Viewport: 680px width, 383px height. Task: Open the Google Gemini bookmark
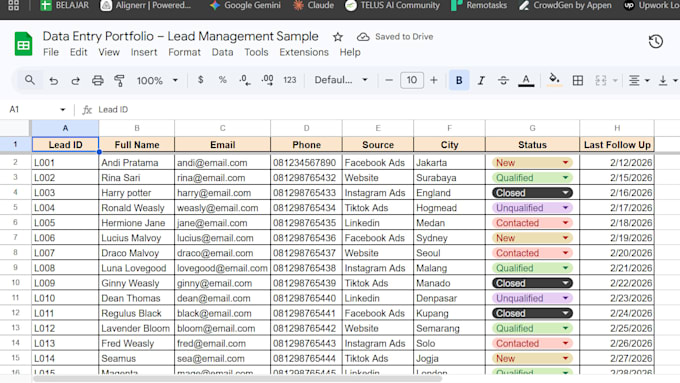pyautogui.click(x=245, y=6)
